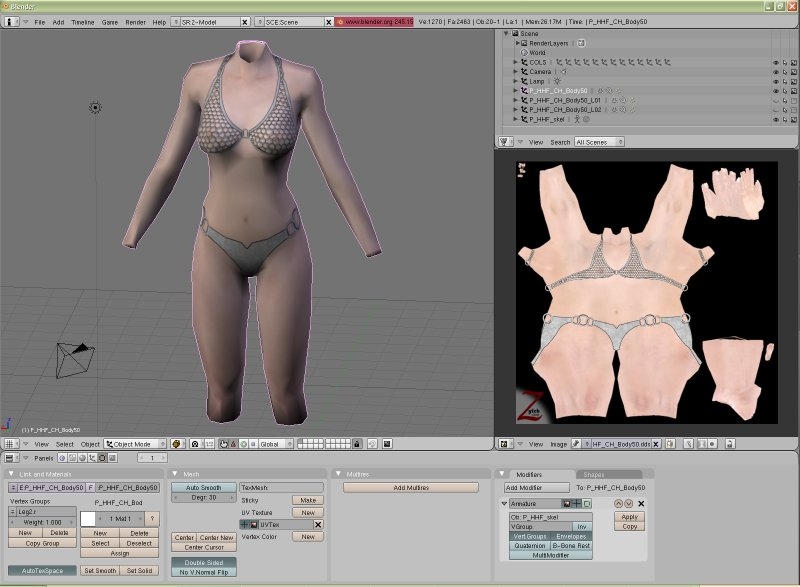Hide the Lamp object using its eye icon
Screen dimensions: 800x587
click(775, 81)
